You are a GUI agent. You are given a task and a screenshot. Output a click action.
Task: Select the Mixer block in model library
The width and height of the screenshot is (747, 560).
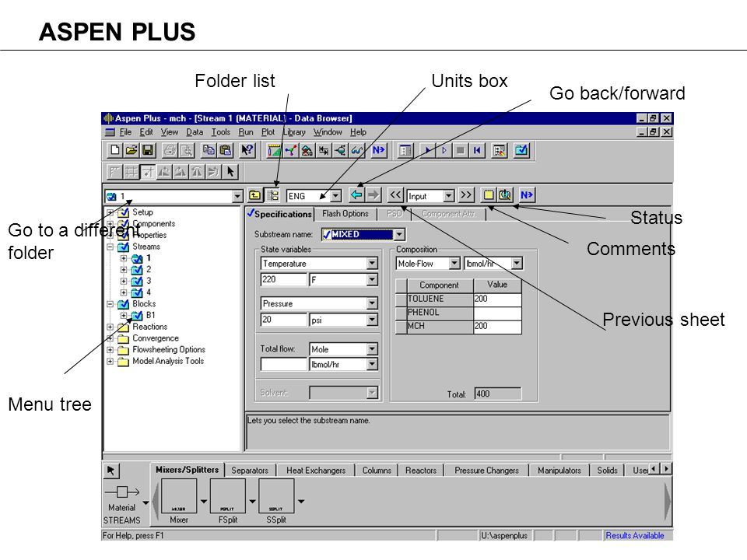(179, 496)
